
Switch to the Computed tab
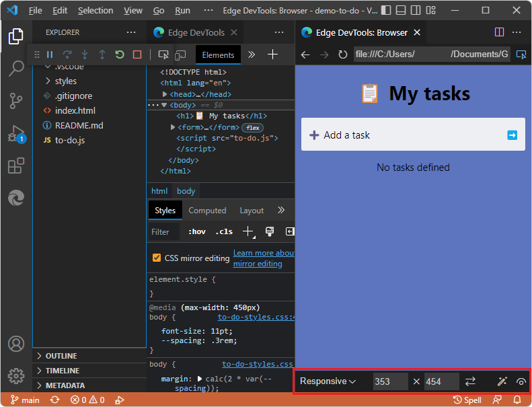pos(207,211)
